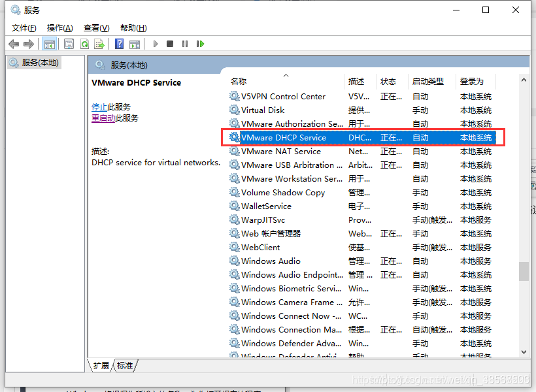Click the Stop Service square icon
Viewport: 536px width, 392px height.
170,44
